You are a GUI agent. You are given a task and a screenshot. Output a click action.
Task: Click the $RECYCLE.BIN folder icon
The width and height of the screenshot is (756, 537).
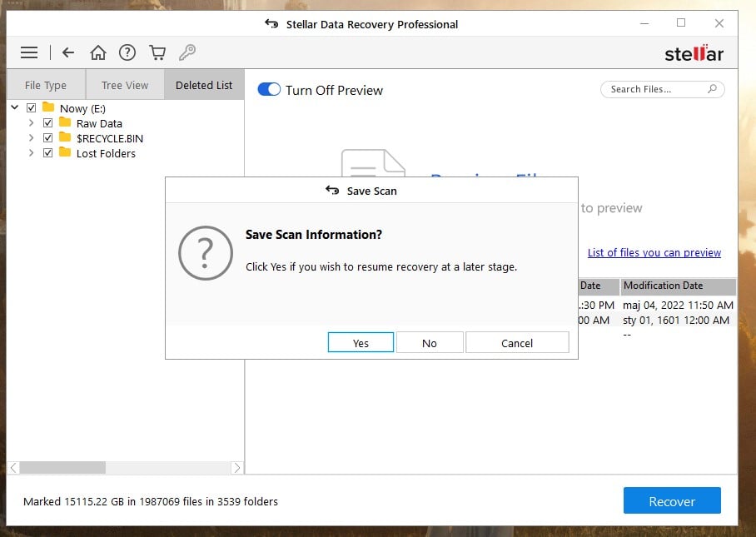65,137
